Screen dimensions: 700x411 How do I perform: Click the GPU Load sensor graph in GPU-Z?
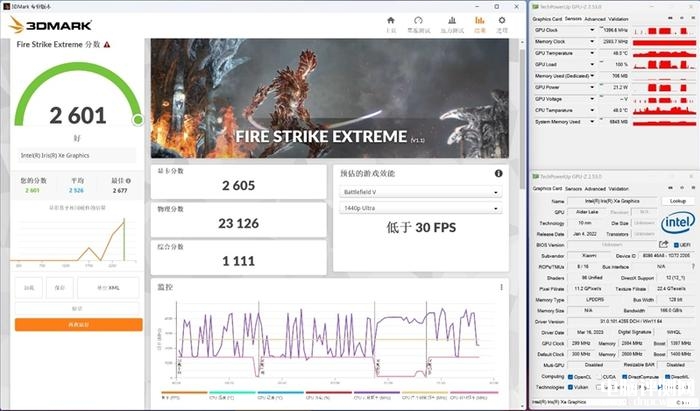[664, 65]
